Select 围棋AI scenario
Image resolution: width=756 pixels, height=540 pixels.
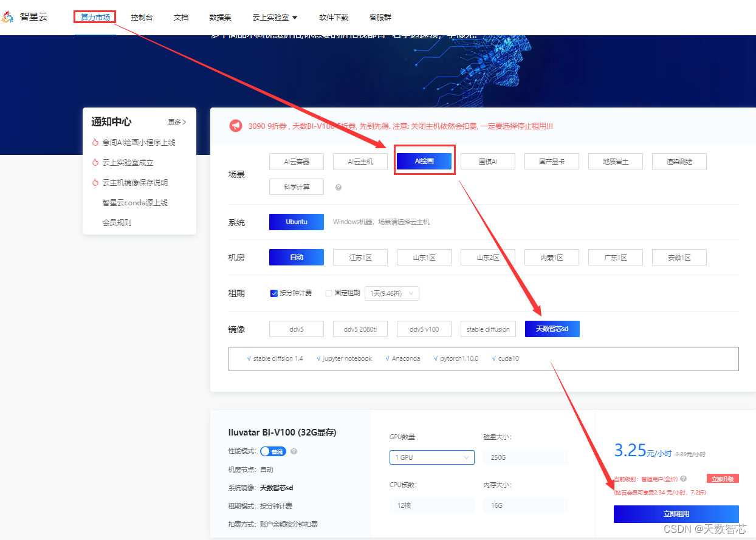(x=488, y=162)
